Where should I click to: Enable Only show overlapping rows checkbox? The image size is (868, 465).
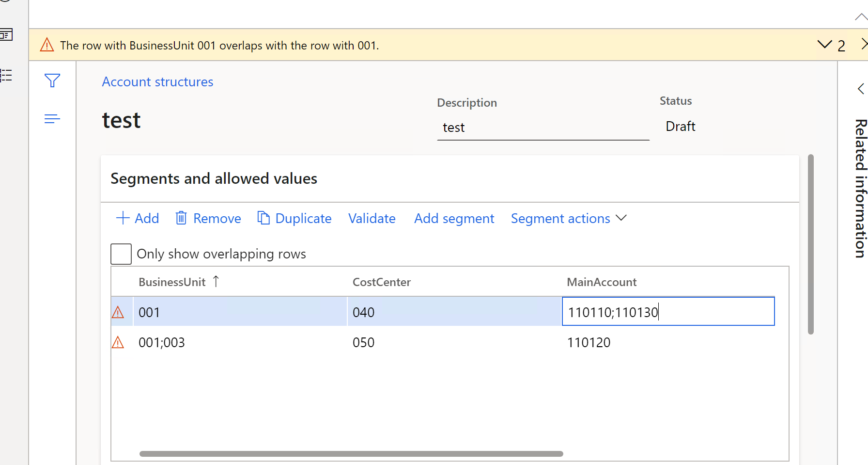pos(121,254)
